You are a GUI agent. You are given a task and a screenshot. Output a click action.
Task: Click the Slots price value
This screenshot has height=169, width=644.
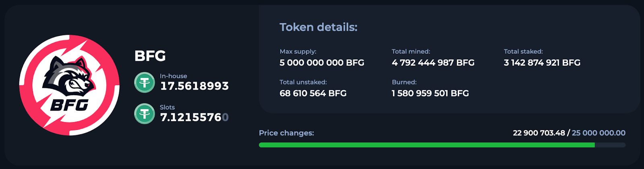point(194,117)
